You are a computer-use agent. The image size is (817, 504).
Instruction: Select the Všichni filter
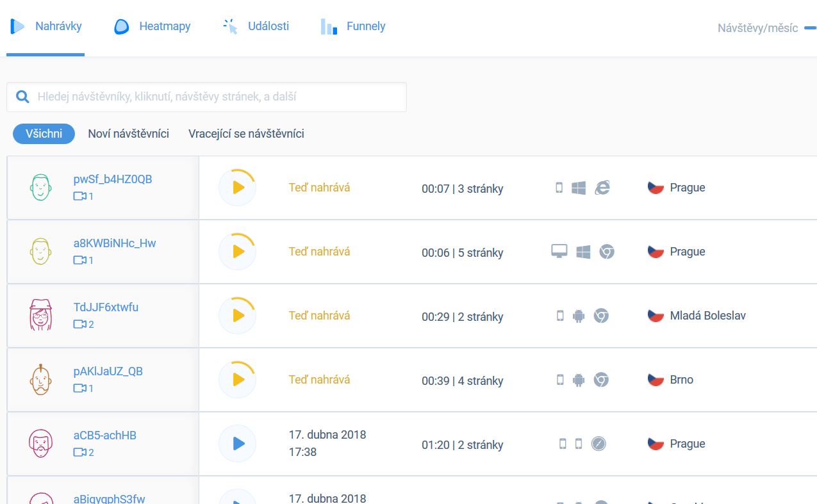click(44, 134)
